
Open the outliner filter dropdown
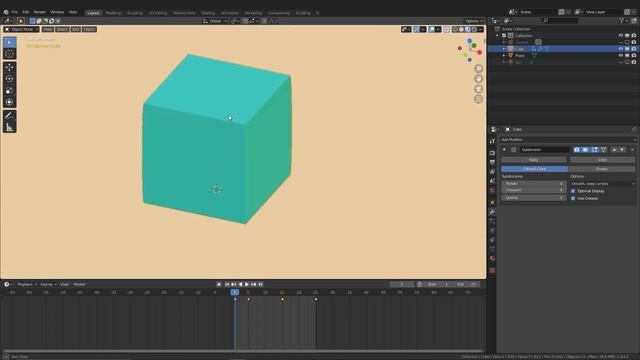(623, 20)
